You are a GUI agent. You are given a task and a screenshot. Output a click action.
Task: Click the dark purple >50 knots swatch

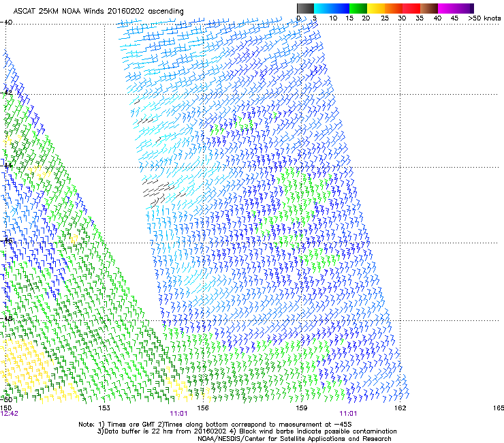(472, 8)
